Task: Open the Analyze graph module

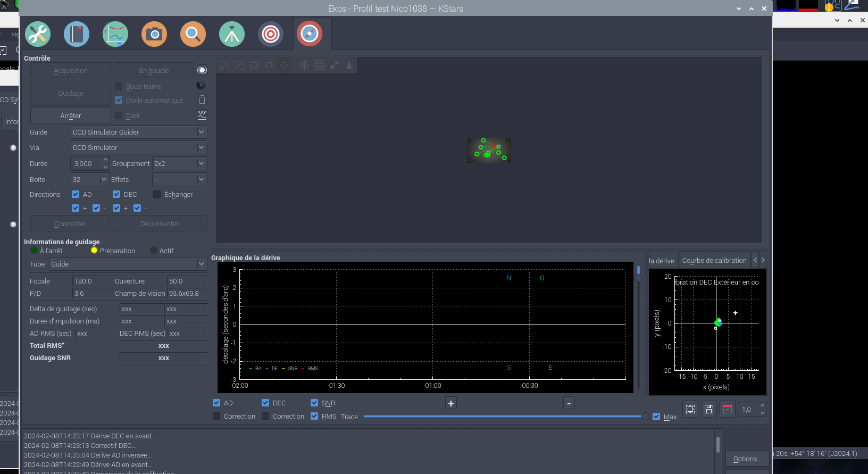Action: click(x=115, y=35)
